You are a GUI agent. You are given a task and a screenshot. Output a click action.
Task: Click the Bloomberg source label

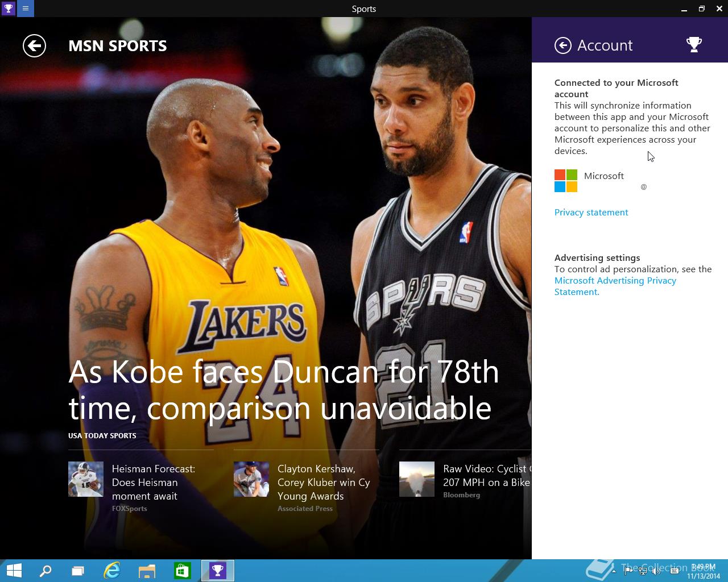coord(461,495)
